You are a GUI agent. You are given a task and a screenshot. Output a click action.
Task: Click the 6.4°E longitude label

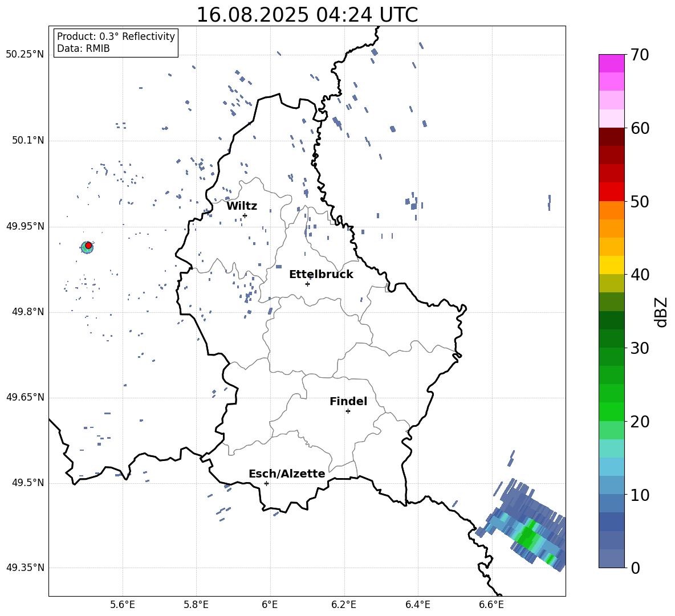tap(417, 605)
